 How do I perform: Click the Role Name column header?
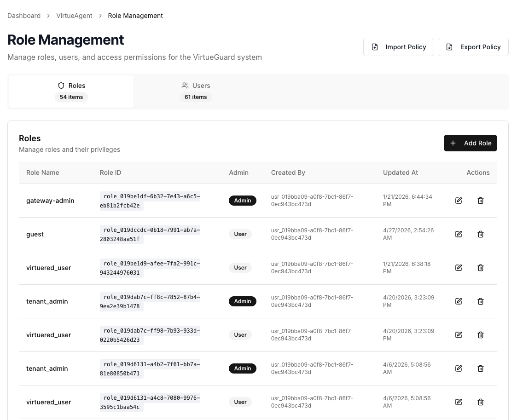tap(42, 173)
